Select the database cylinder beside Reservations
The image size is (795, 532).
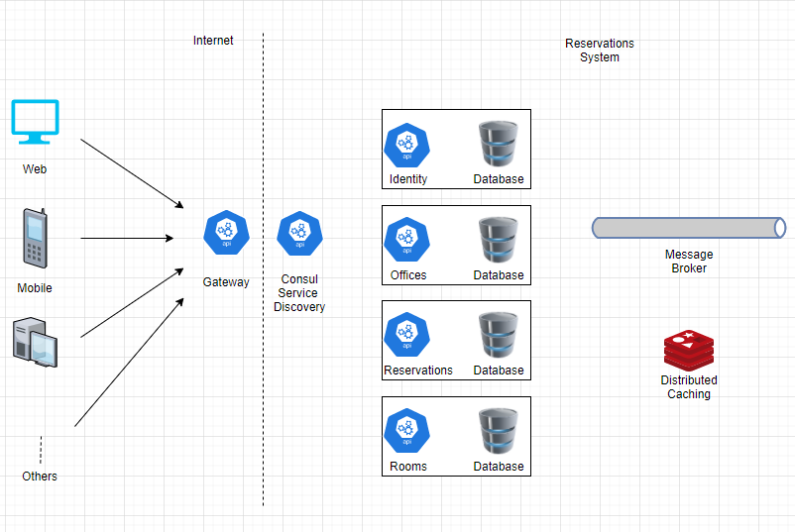point(499,336)
